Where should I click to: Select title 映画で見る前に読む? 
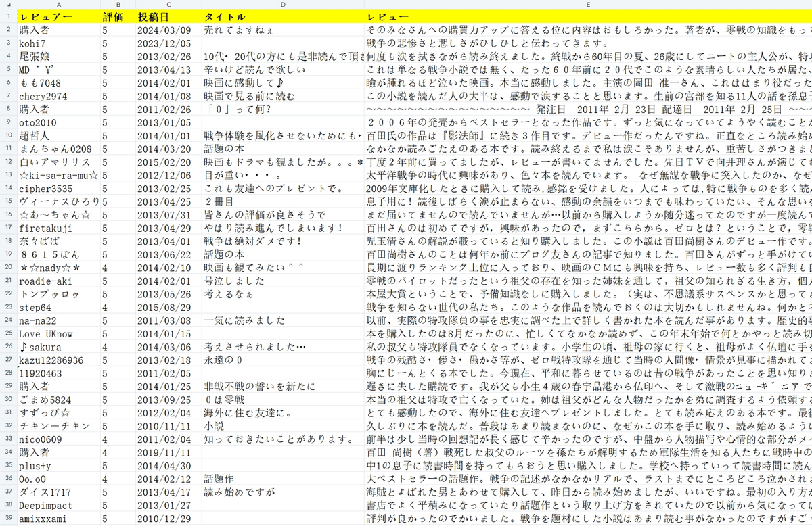point(282,95)
